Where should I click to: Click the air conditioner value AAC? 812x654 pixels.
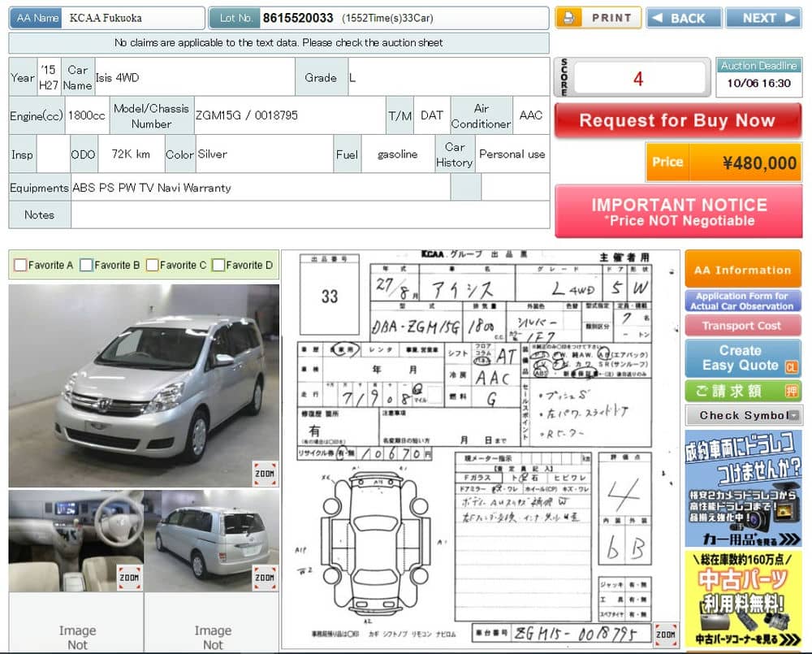point(531,115)
